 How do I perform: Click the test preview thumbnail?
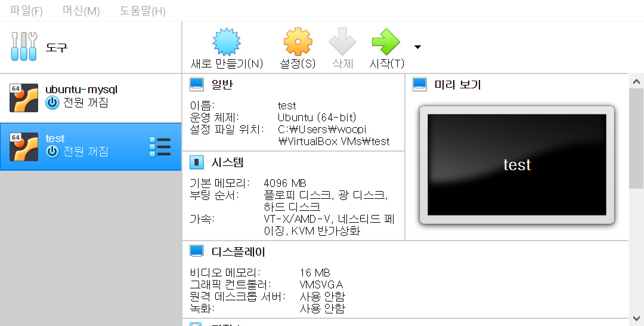[x=516, y=165]
